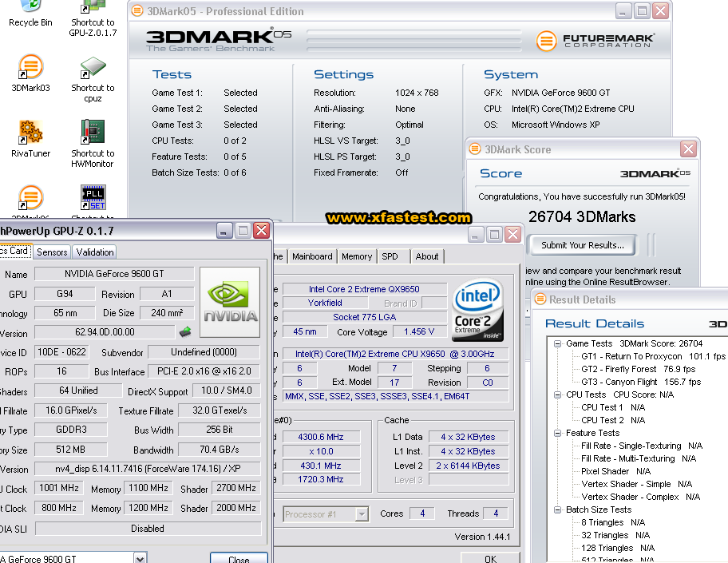Viewport: 728px width, 563px height.
Task: Click the 3DMark Score window title icon
Action: coord(475,149)
